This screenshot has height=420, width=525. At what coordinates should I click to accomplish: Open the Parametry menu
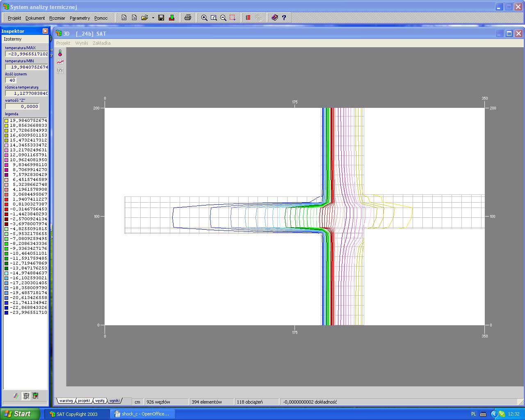[x=80, y=18]
